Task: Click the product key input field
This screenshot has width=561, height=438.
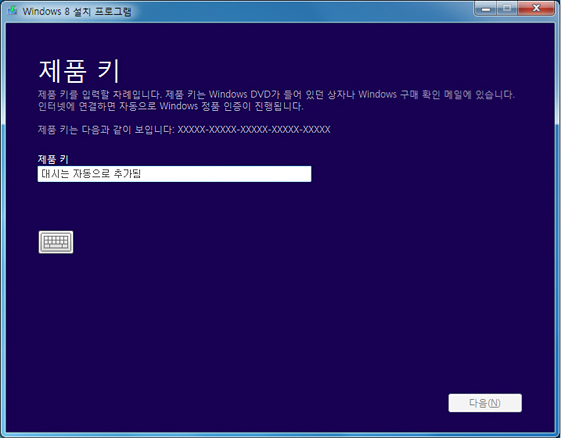Action: click(174, 174)
